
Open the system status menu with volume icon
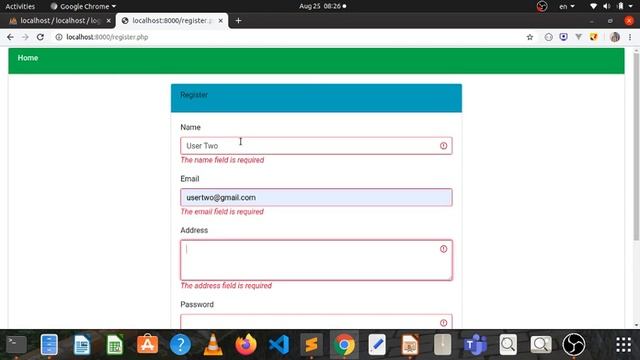pos(607,6)
